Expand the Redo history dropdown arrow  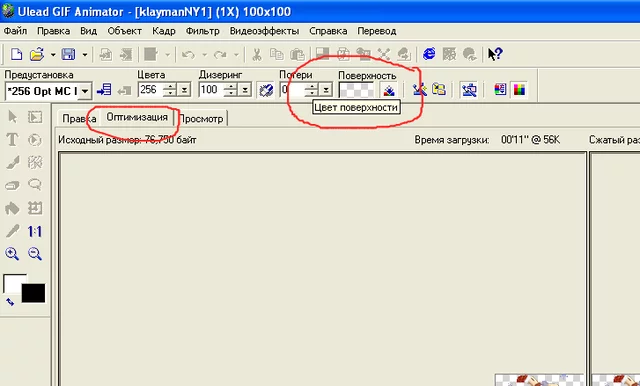click(x=236, y=54)
